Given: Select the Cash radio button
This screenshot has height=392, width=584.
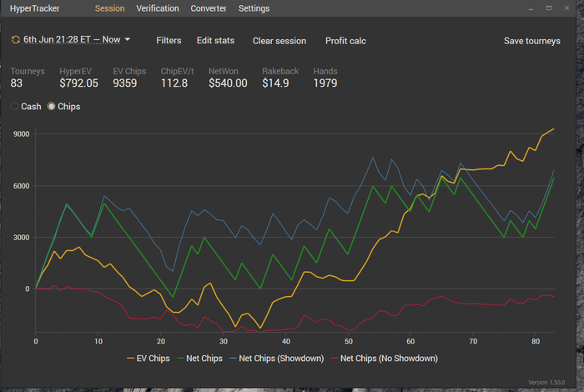Looking at the screenshot, I should 14,107.
